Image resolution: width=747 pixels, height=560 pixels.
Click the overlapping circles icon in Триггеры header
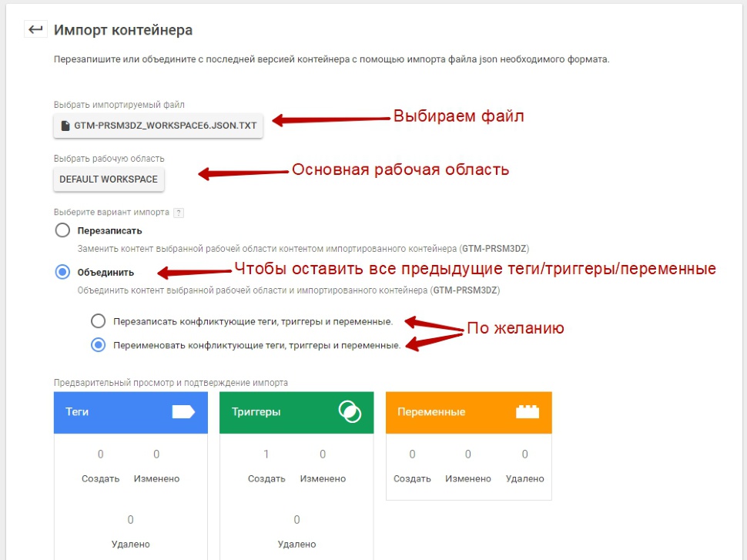tap(350, 412)
